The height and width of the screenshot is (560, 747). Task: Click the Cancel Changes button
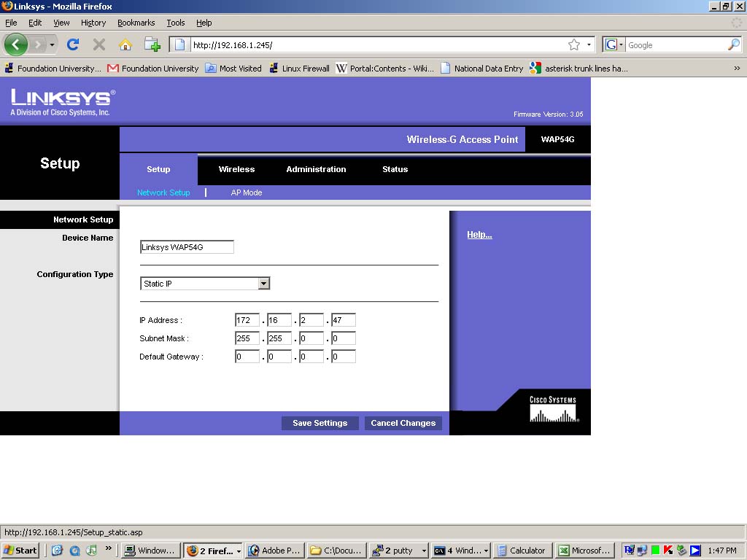[403, 423]
